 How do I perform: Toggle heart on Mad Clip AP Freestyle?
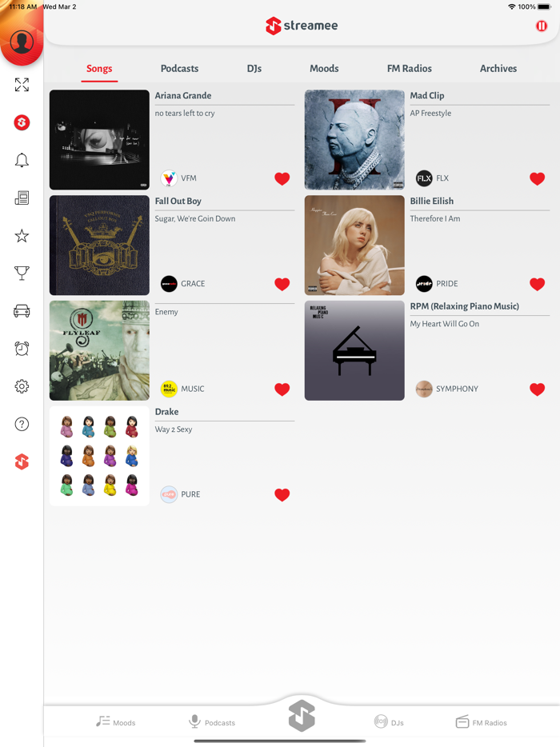537,178
